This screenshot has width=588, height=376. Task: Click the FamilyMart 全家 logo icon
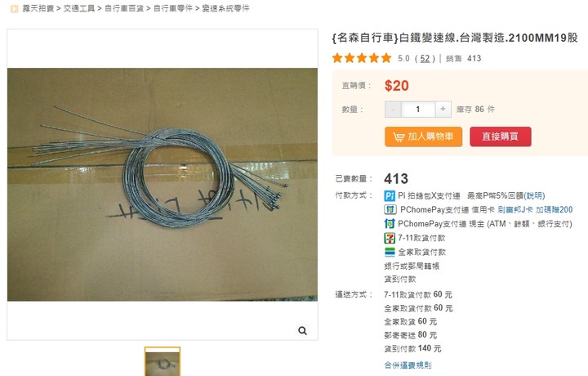pyautogui.click(x=390, y=252)
